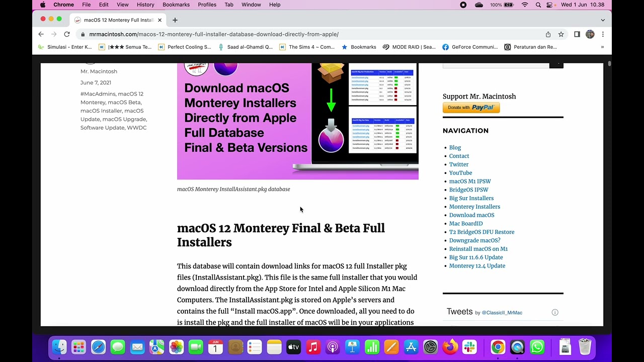Image resolution: width=644 pixels, height=362 pixels.
Task: Bookmark this page with the star icon
Action: pos(561,34)
